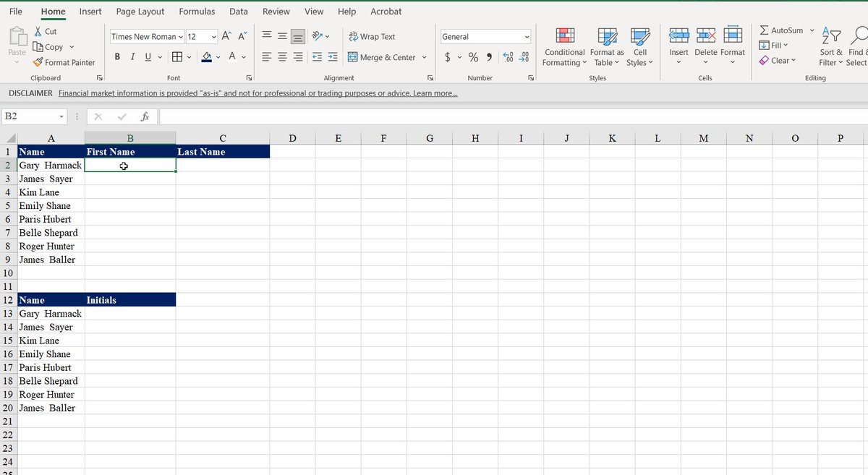
Task: Click Increase Decimal icon
Action: point(508,57)
